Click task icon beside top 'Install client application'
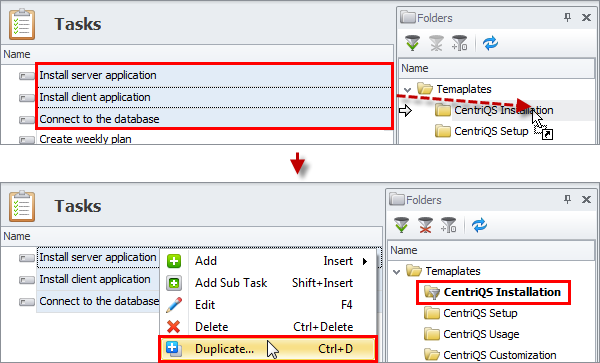The height and width of the screenshot is (363, 600). pyautogui.click(x=26, y=98)
